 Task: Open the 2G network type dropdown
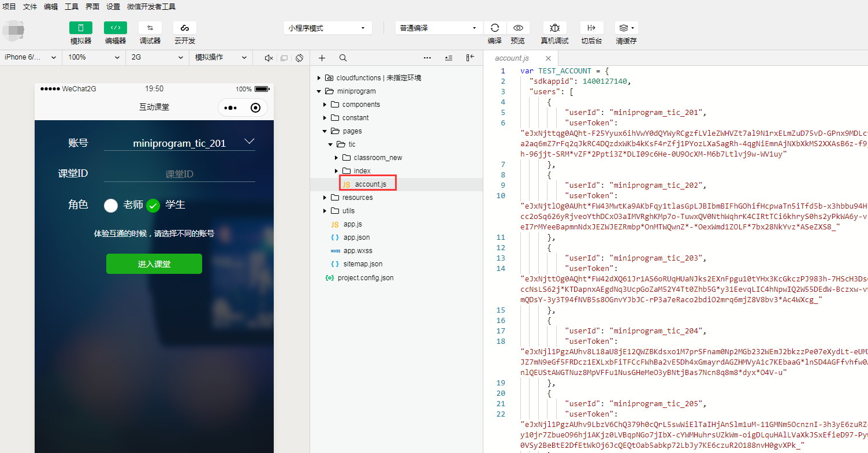point(158,57)
